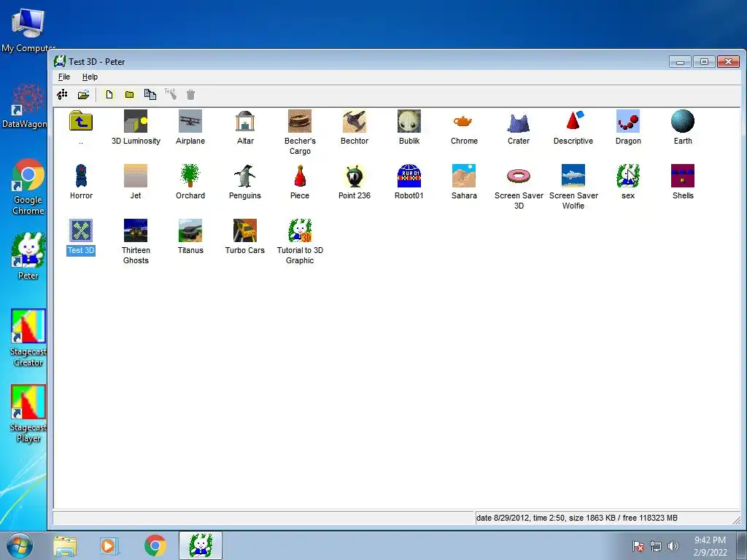Select the Earth globe icon
This screenshot has height=560, width=747.
(683, 121)
